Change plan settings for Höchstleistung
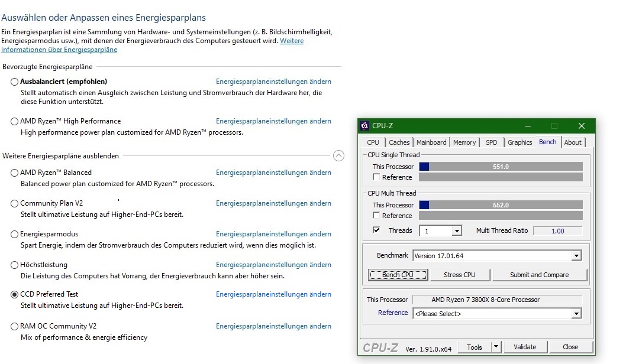The image size is (626, 364). click(273, 264)
